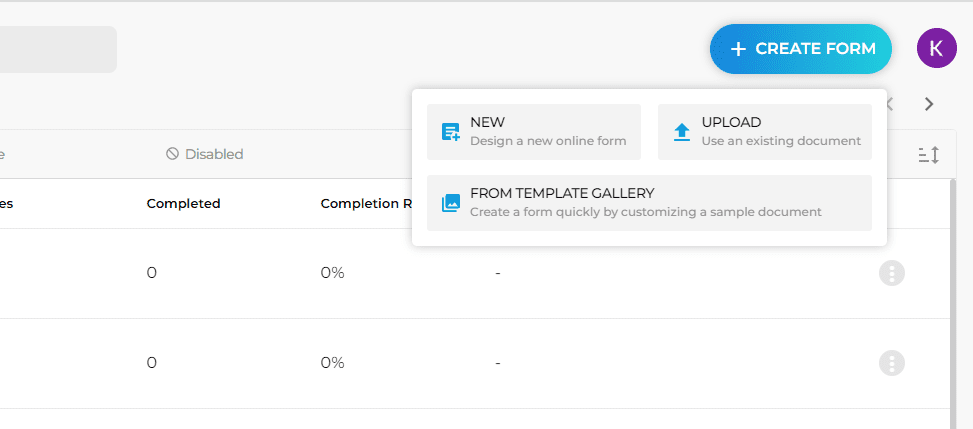Click the vertical scrollbar on the table
This screenshot has height=429, width=973.
pyautogui.click(x=953, y=304)
